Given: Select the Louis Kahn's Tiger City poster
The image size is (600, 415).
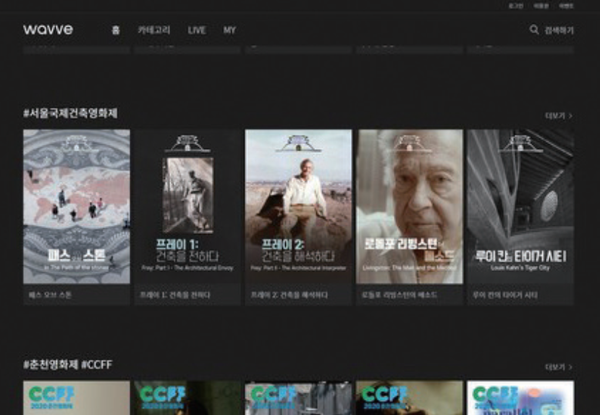Looking at the screenshot, I should (520, 206).
